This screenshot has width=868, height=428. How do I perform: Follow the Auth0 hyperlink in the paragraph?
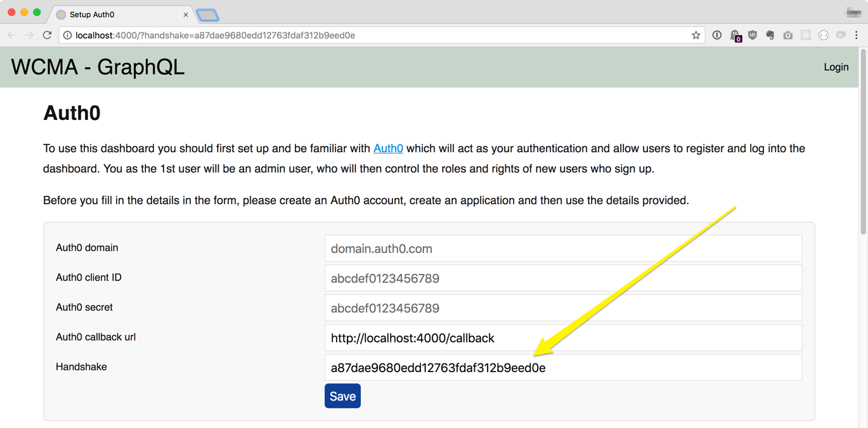point(388,148)
